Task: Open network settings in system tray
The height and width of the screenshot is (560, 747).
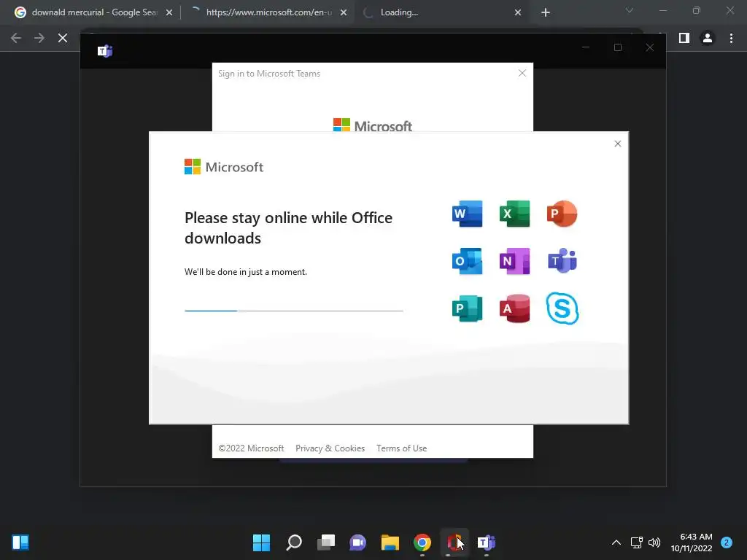Action: point(636,542)
